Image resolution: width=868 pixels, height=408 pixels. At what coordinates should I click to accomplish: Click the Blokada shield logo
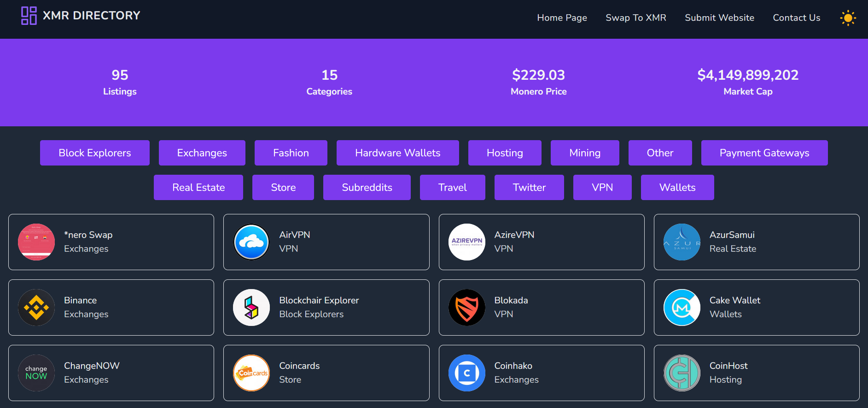coord(467,307)
